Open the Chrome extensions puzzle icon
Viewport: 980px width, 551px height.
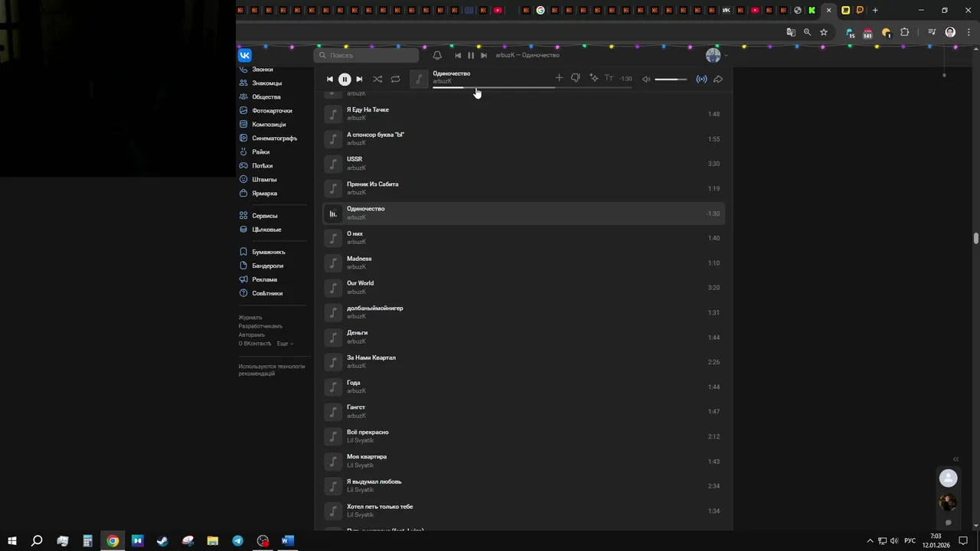click(x=905, y=32)
